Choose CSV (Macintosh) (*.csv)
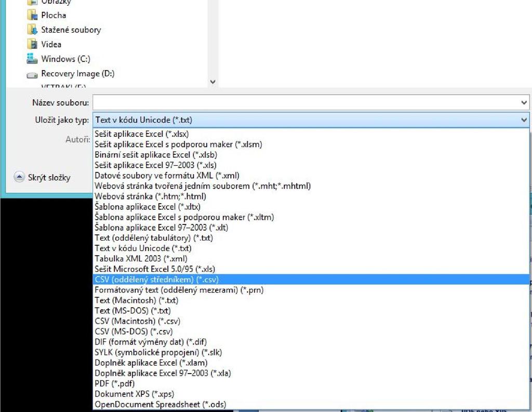 click(x=311, y=321)
